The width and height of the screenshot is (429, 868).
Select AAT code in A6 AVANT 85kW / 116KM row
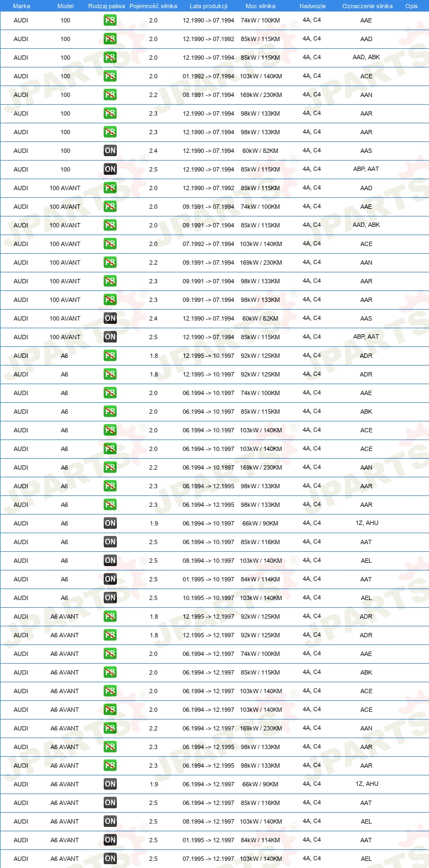pos(366,803)
